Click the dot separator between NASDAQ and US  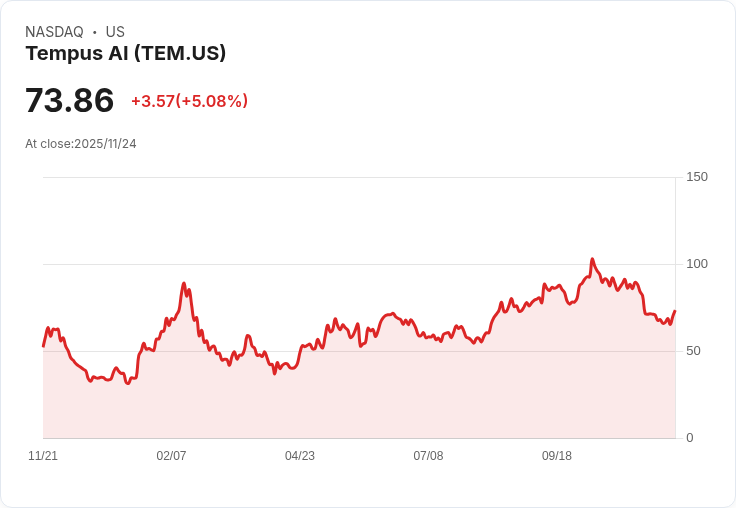coord(95,32)
